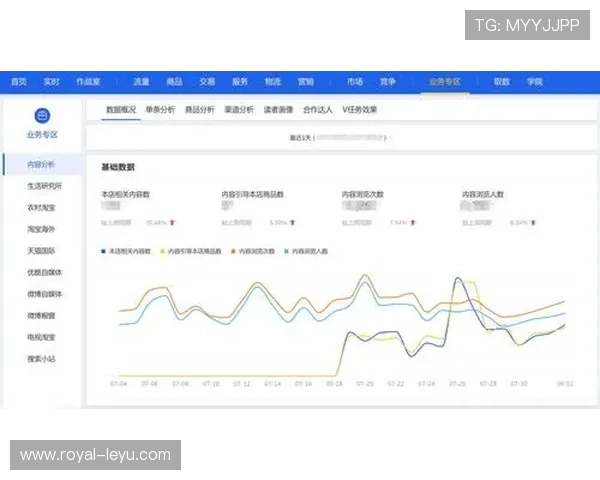600x480 pixels.
Task: Open 交易 in the top navigation
Action: click(x=207, y=82)
